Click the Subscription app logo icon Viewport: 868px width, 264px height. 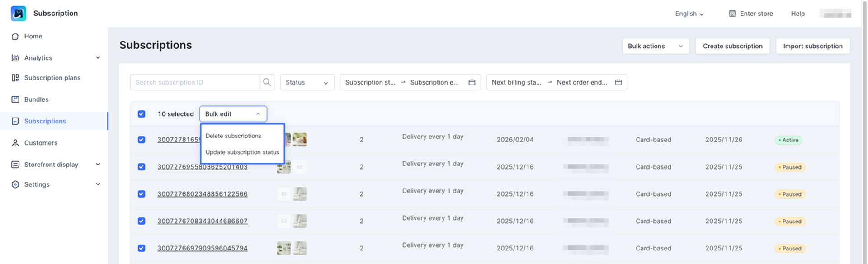(19, 14)
